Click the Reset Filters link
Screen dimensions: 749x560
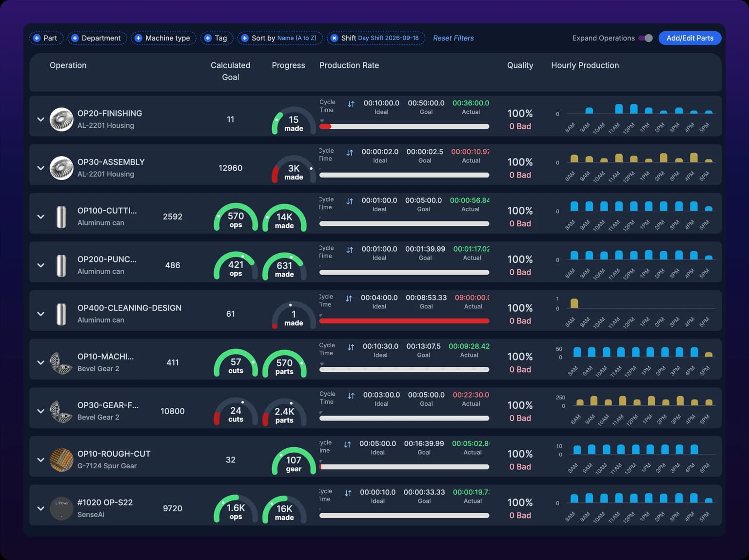coord(453,38)
